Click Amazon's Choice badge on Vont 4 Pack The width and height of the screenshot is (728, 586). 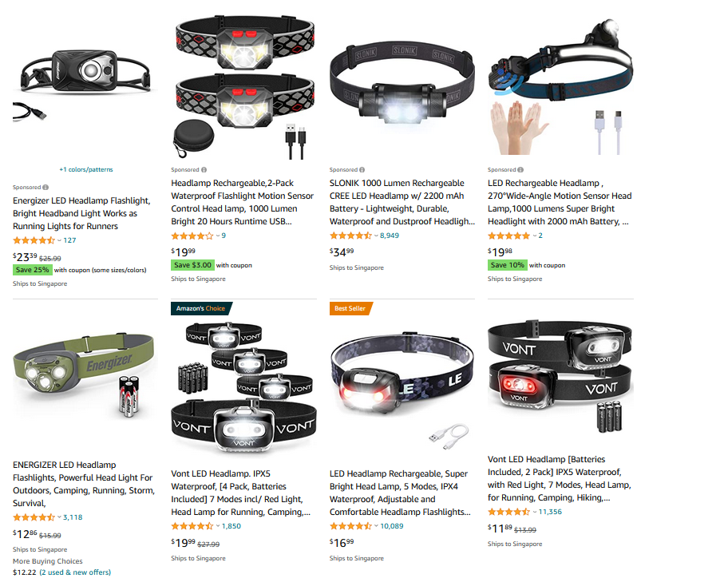[x=201, y=308]
